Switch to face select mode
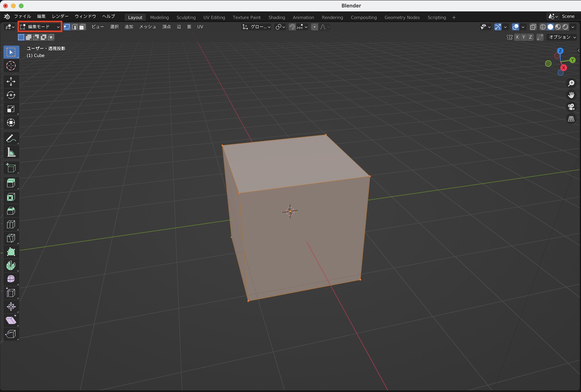 coord(82,27)
